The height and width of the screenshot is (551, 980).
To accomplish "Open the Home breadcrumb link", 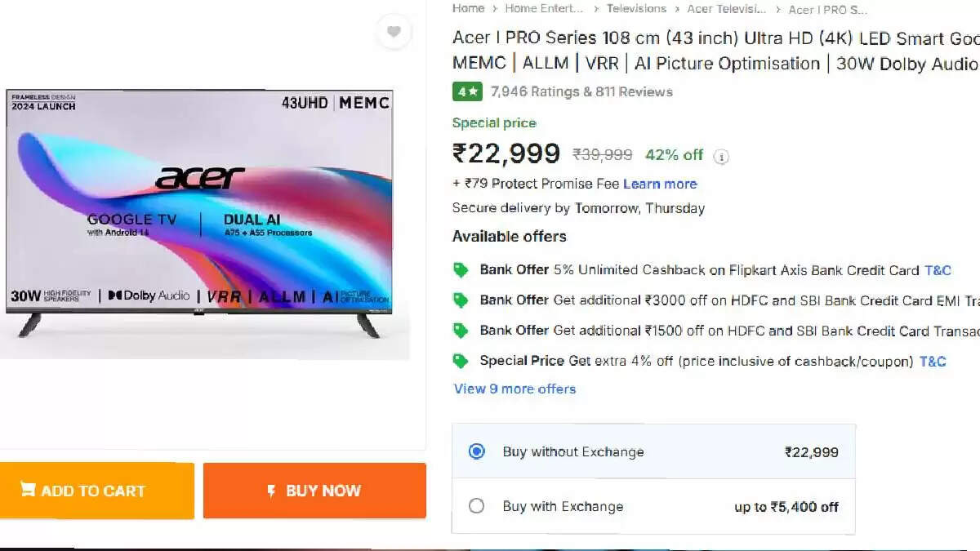I will point(468,8).
